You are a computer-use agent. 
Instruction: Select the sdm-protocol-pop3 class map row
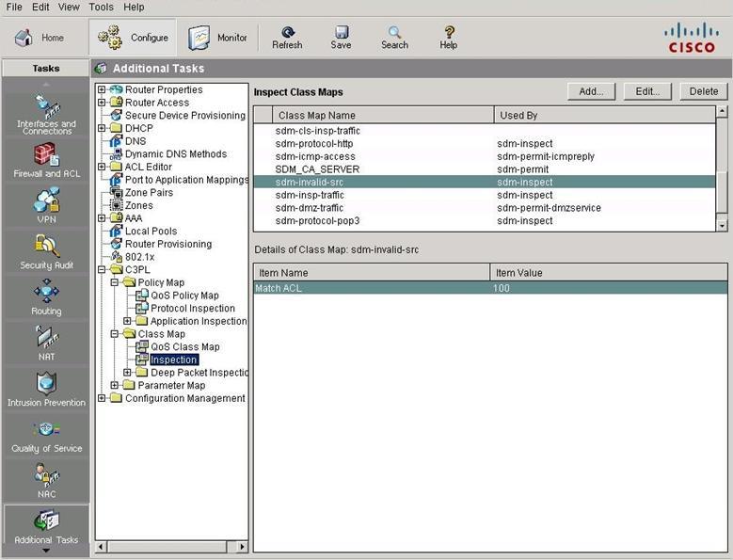(485, 221)
